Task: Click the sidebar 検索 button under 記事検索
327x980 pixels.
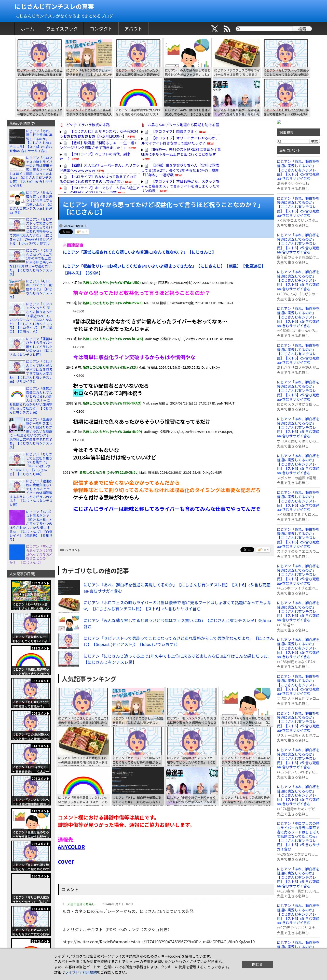Action: (315, 141)
